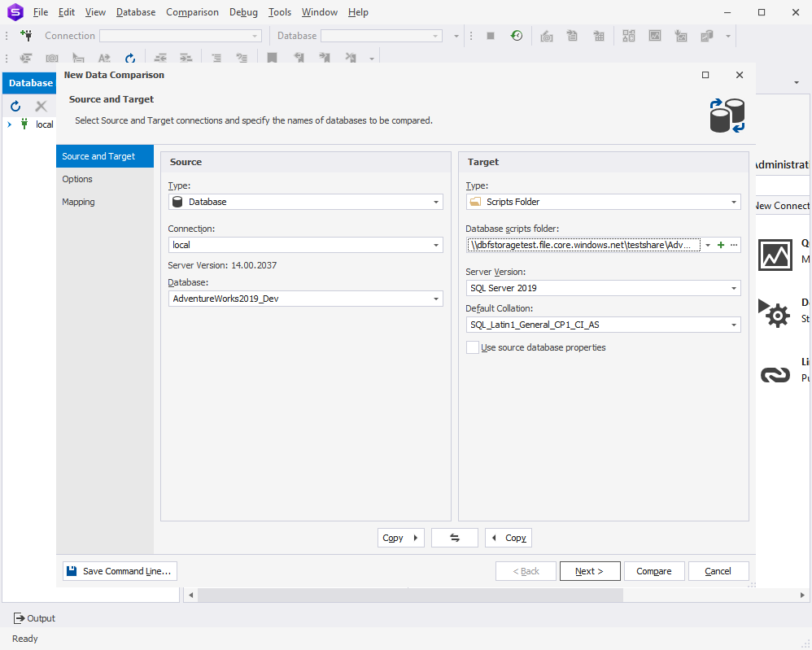Open the Debug menu
This screenshot has height=650, width=812.
pos(243,12)
